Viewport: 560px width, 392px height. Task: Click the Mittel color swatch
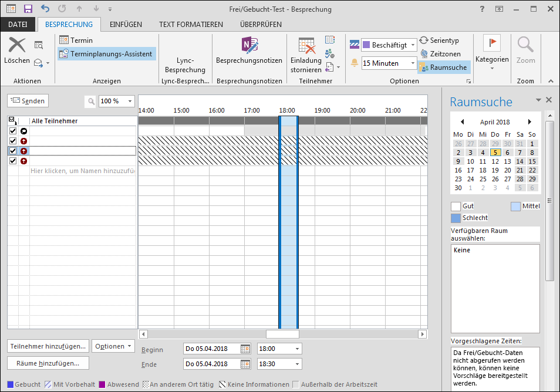(x=515, y=207)
